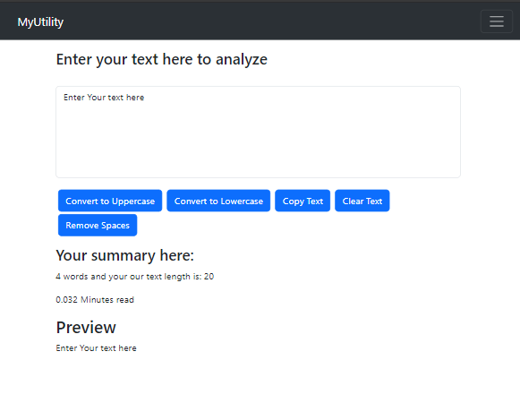Click the word 'analyze' in the page heading
Screen dimensions: 520x420
tap(242, 59)
